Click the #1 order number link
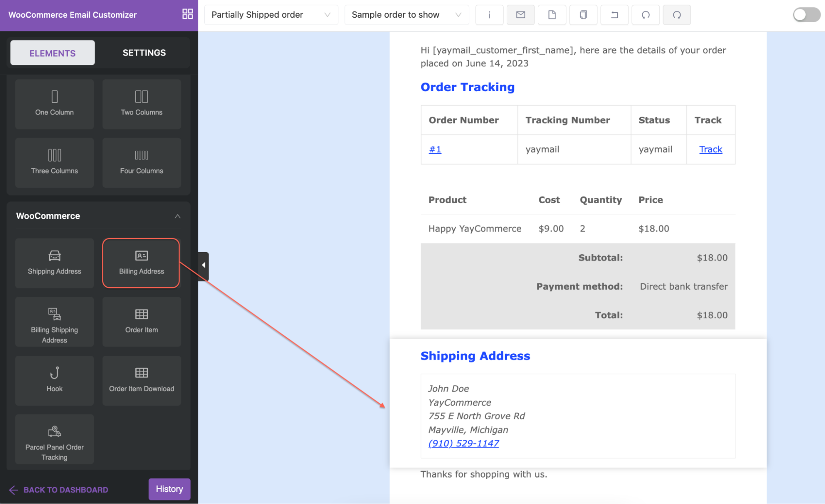 point(435,149)
